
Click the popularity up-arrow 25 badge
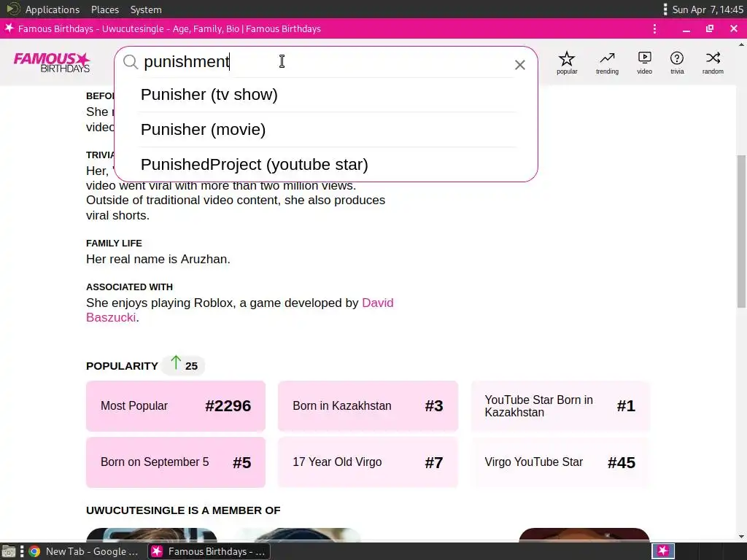point(183,365)
